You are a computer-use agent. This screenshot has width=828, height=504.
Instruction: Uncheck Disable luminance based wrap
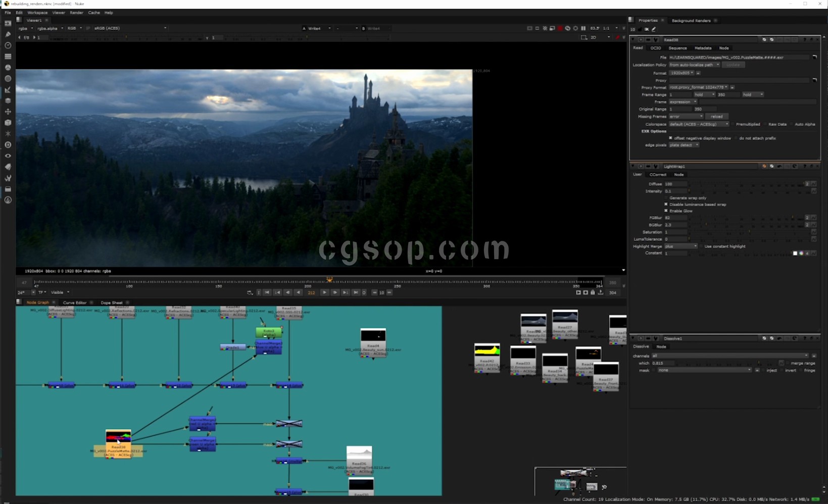(666, 205)
